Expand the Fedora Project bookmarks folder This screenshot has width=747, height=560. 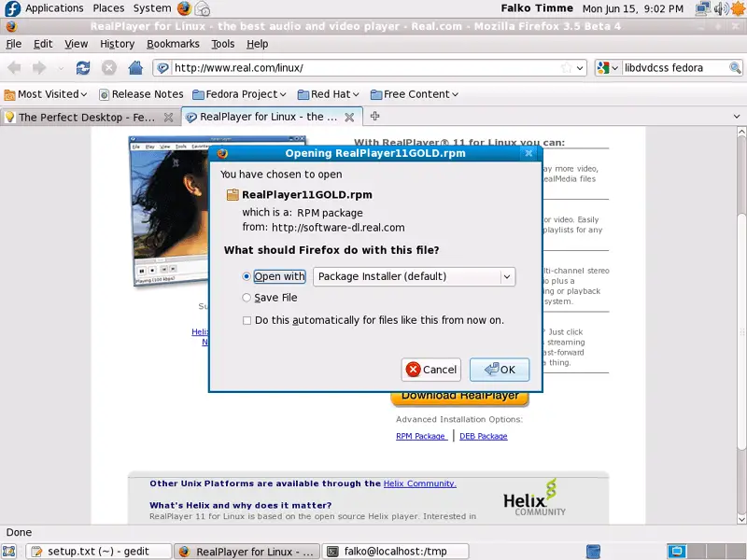pos(239,94)
